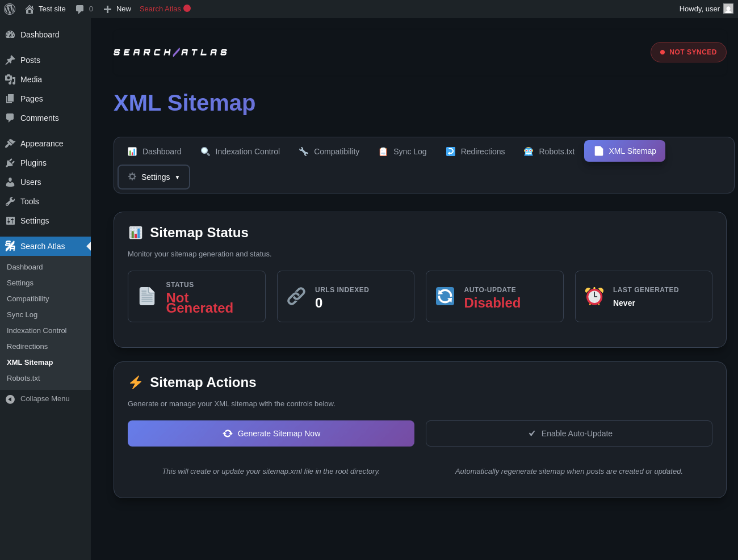The height and width of the screenshot is (560, 738).
Task: Open Test site link in admin bar
Action: coord(45,9)
